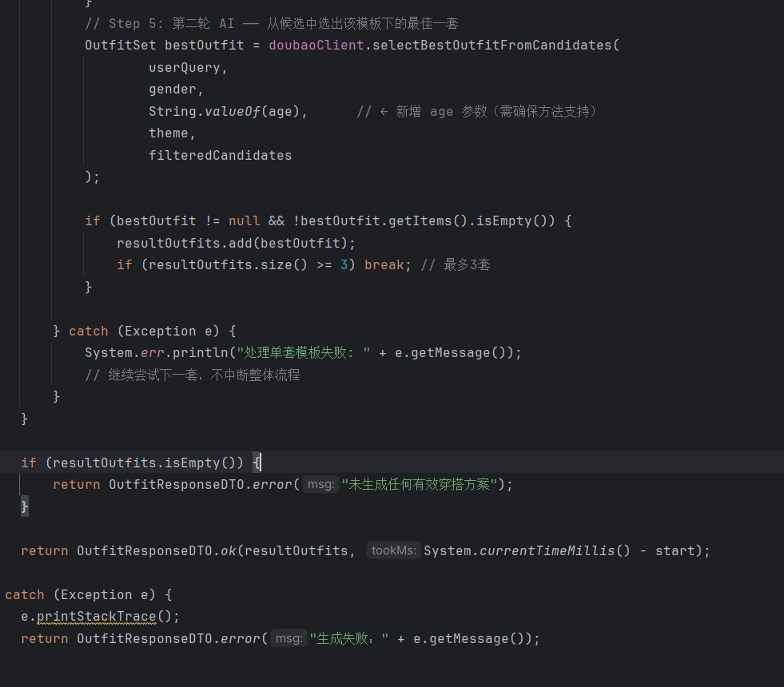
Task: Click 'if (resultOutfits.isEmpty())' line
Action: click(141, 463)
